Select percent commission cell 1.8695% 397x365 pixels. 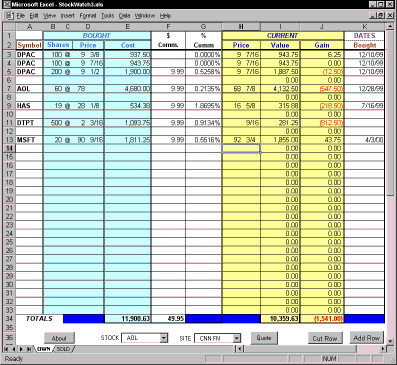click(203, 106)
